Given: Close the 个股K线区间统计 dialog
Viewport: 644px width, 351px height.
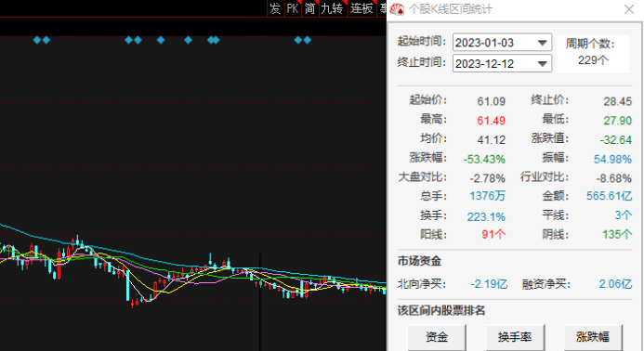Looking at the screenshot, I should pos(629,9).
